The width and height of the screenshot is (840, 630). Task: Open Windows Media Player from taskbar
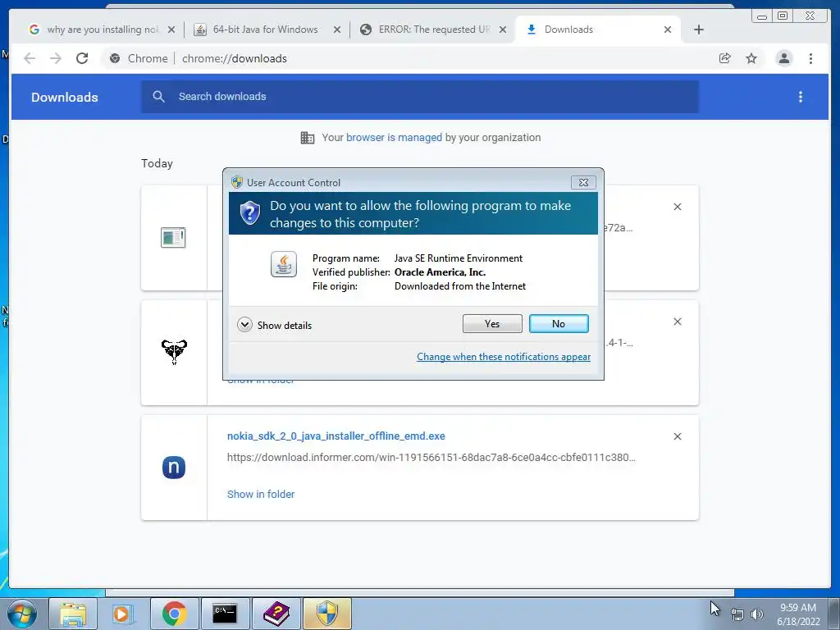pyautogui.click(x=123, y=614)
